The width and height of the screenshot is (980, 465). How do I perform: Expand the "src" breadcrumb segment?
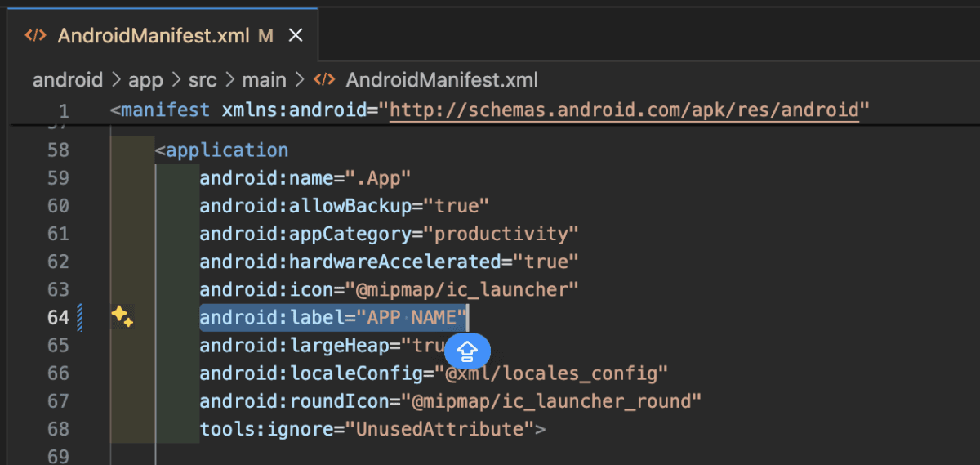(203, 80)
